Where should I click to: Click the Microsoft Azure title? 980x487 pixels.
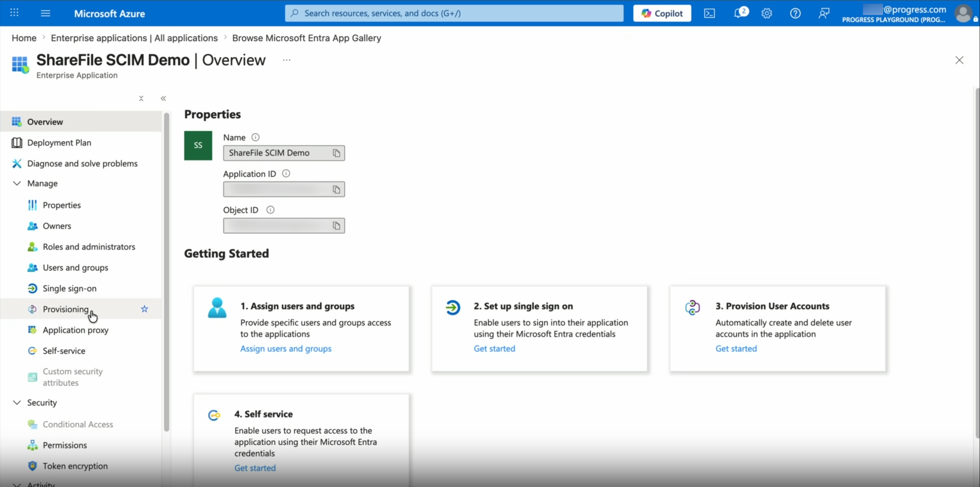[110, 14]
